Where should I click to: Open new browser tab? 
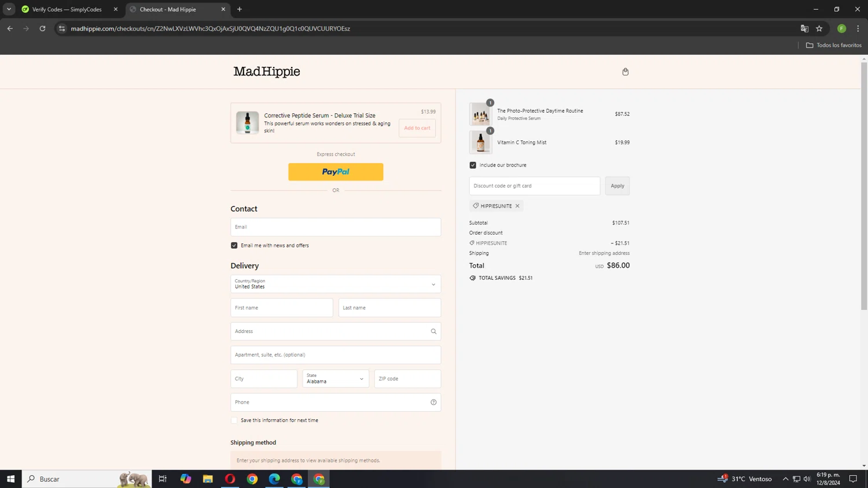(240, 9)
